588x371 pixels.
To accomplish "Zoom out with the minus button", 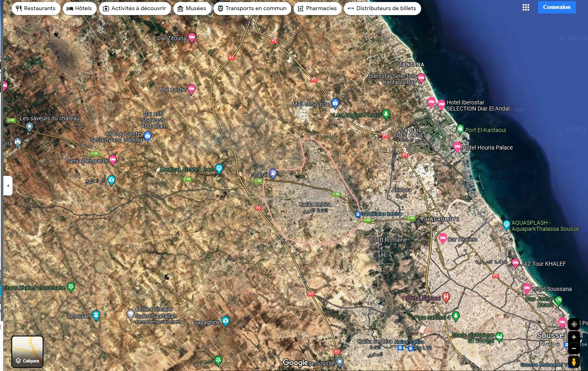I will [x=574, y=348].
